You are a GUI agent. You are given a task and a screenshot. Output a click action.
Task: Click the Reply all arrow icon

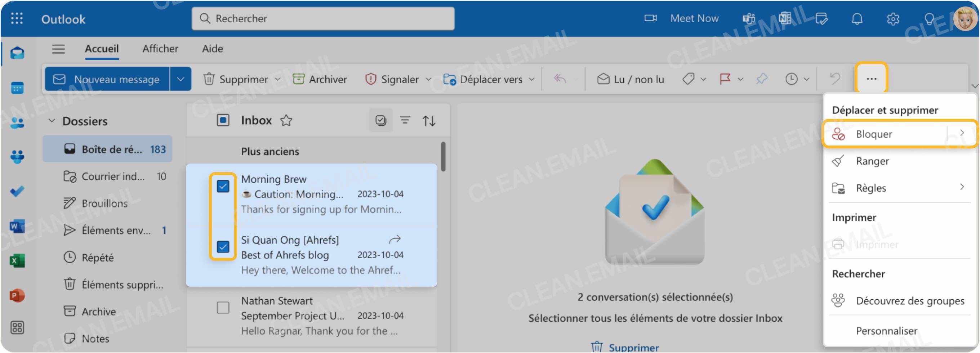[560, 79]
